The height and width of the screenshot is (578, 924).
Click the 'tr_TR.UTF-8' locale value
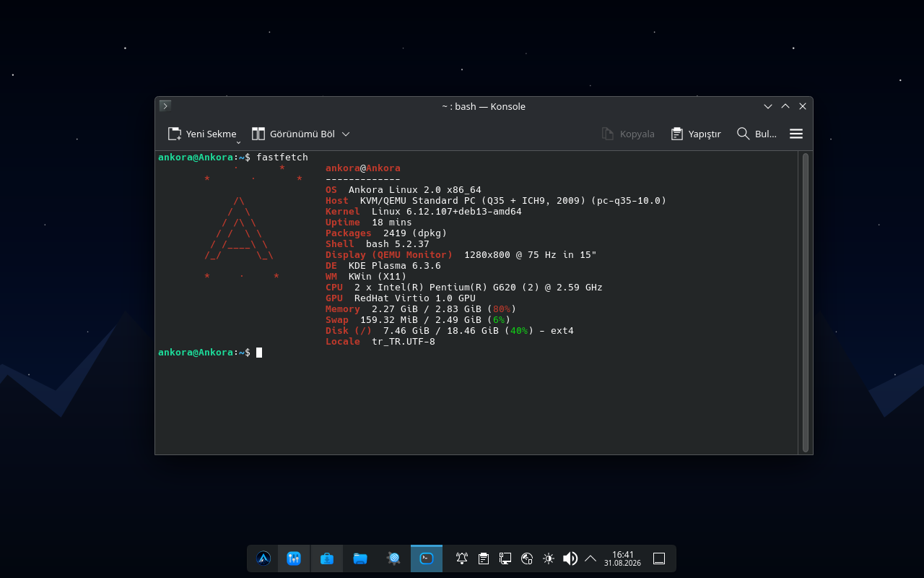tap(404, 342)
